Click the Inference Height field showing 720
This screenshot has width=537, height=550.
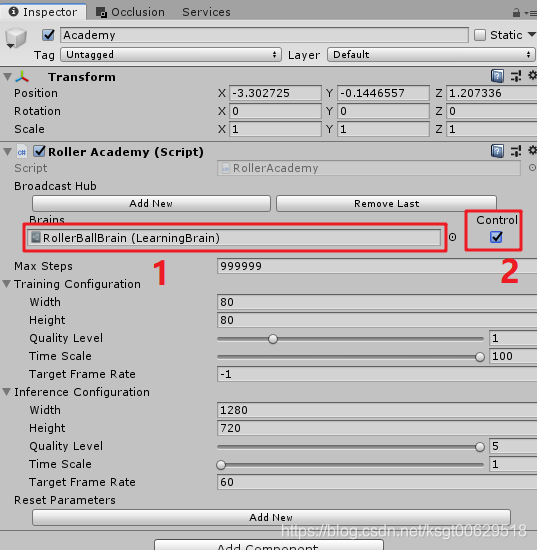click(x=377, y=428)
